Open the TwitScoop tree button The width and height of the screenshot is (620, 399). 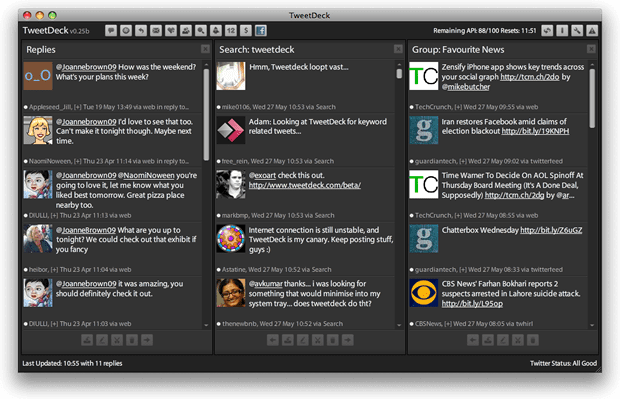[x=216, y=30]
